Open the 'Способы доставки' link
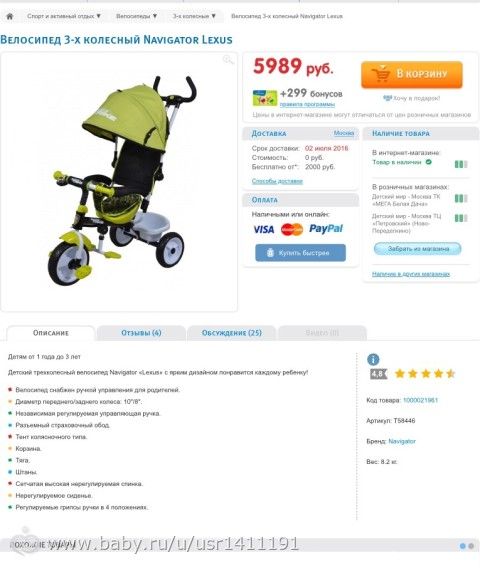 [x=277, y=181]
